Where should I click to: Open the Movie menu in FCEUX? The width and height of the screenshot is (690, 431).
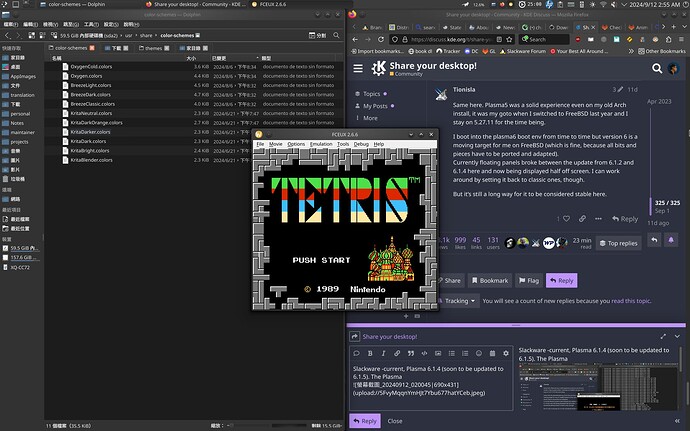[275, 144]
